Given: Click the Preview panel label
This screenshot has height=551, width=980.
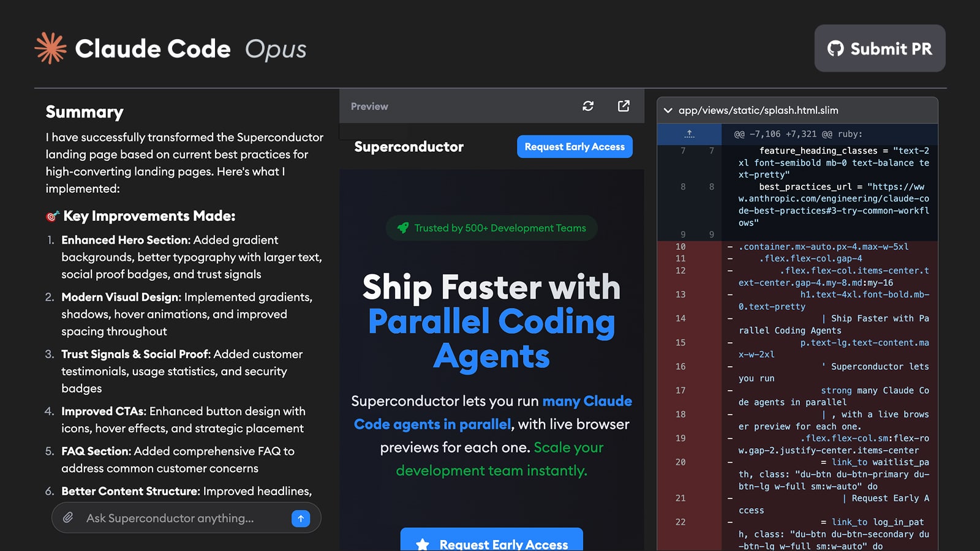Looking at the screenshot, I should (369, 107).
